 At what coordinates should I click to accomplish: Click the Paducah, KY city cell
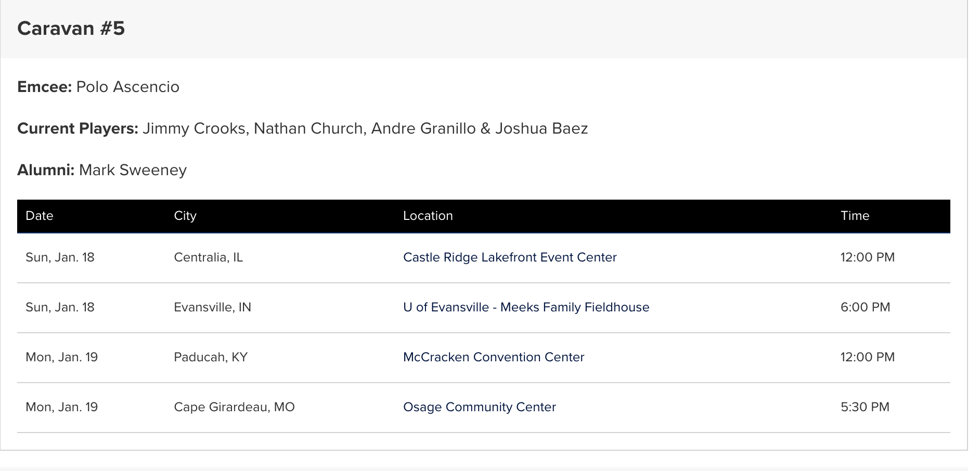click(x=211, y=357)
